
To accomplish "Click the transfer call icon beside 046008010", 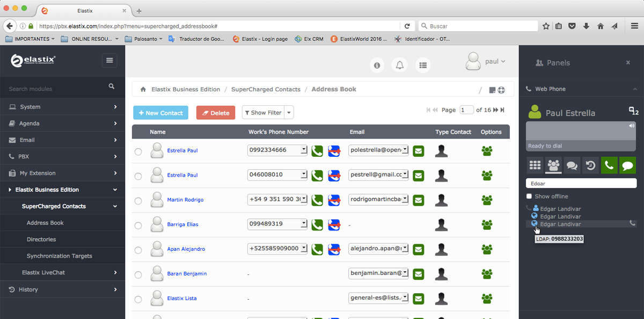I will click(x=334, y=175).
